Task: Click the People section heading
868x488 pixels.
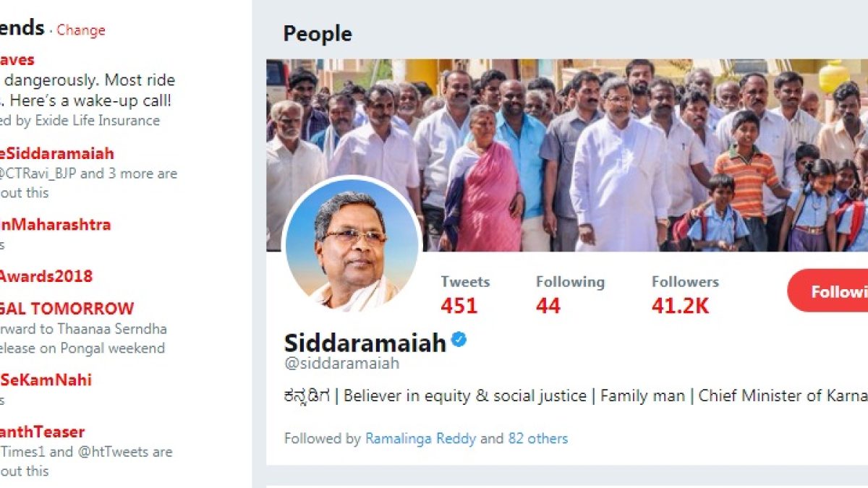Action: coord(318,34)
